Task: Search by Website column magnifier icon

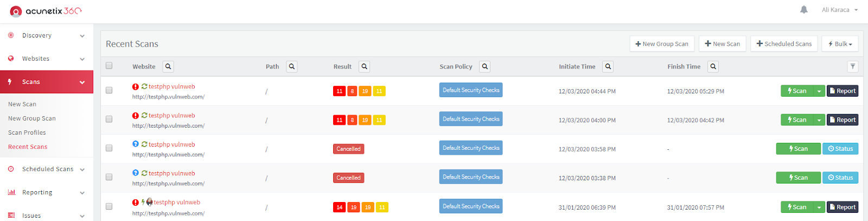Action: tap(168, 66)
